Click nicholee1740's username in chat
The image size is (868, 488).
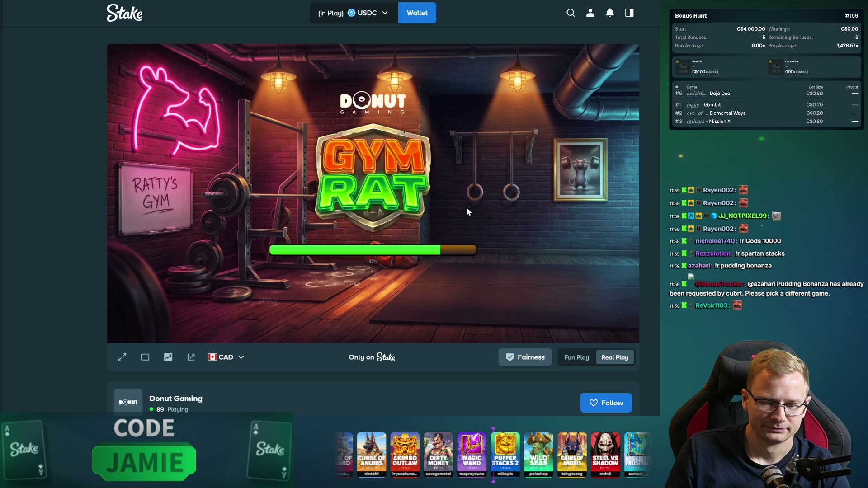click(716, 241)
